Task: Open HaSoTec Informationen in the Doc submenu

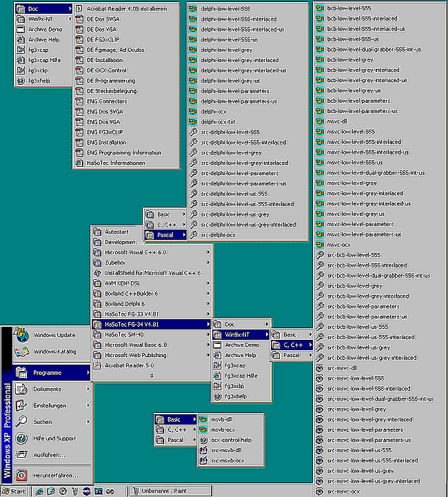Action: pos(116,163)
